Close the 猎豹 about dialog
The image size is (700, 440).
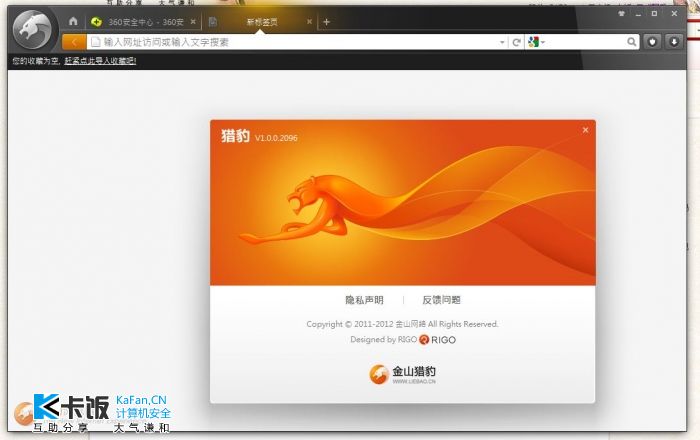585,130
